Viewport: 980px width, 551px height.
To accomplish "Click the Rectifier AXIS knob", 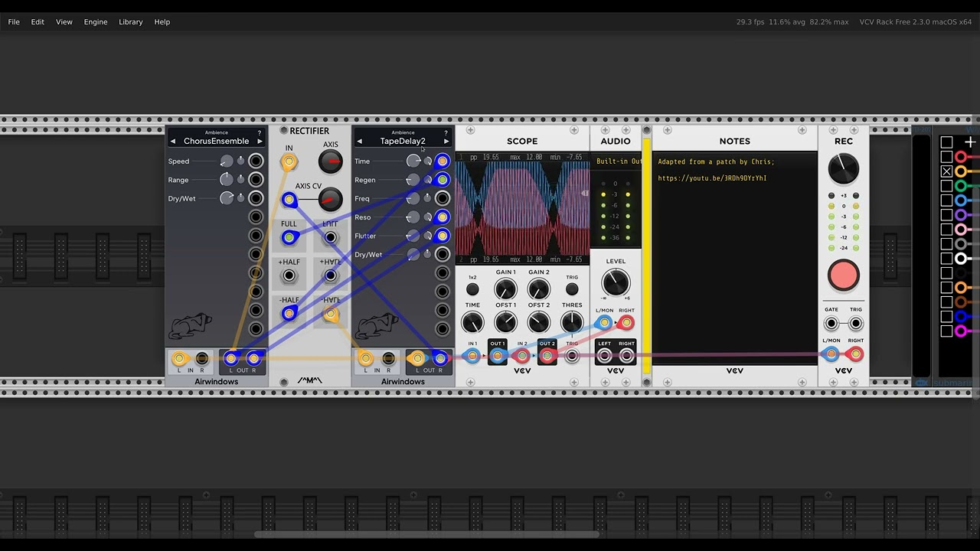I will coord(330,161).
